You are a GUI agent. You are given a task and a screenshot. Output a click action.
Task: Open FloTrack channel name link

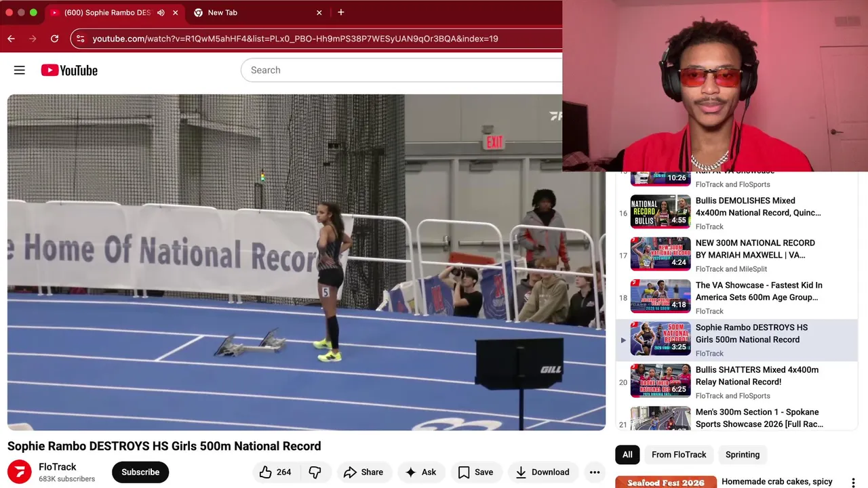(58, 467)
